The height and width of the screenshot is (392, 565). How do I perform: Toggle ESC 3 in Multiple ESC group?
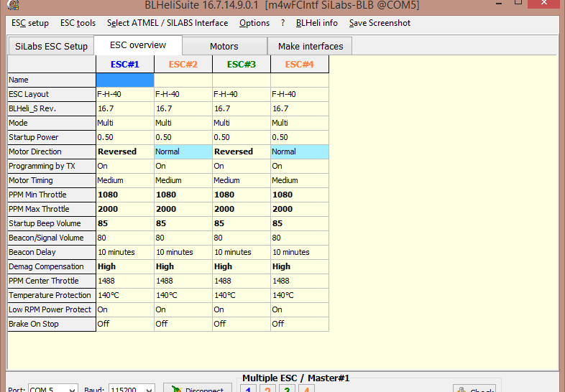click(287, 388)
